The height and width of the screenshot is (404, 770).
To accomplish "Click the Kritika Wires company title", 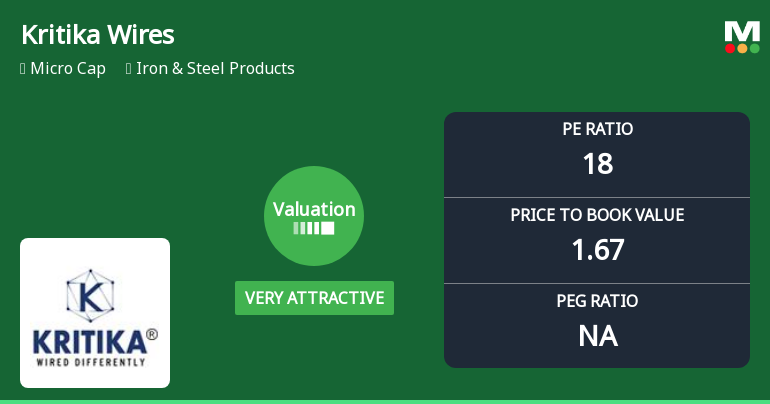I will [98, 35].
